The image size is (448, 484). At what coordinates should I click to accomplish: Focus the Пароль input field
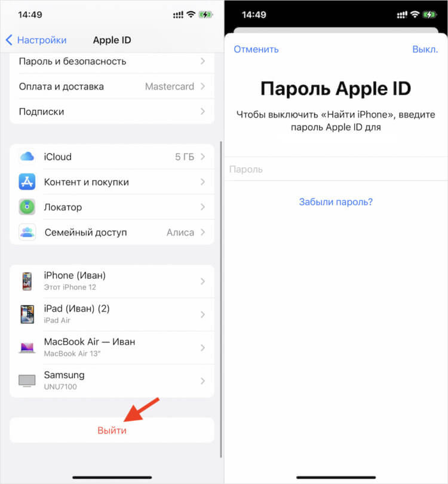point(336,169)
